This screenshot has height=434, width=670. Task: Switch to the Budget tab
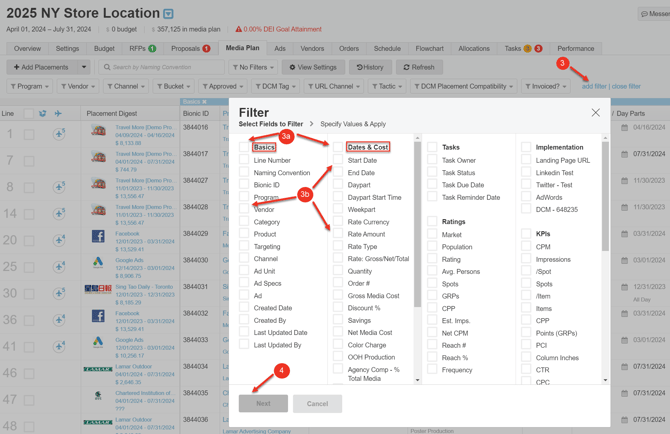pos(104,48)
